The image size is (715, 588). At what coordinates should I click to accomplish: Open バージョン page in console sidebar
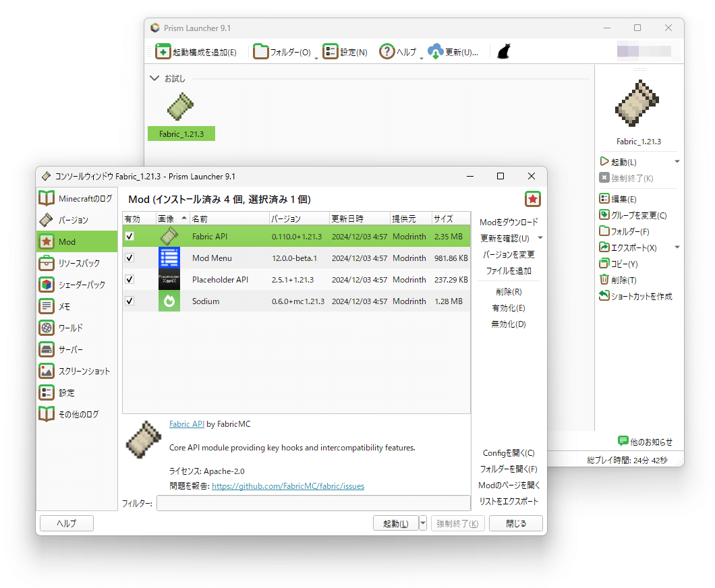[77, 220]
